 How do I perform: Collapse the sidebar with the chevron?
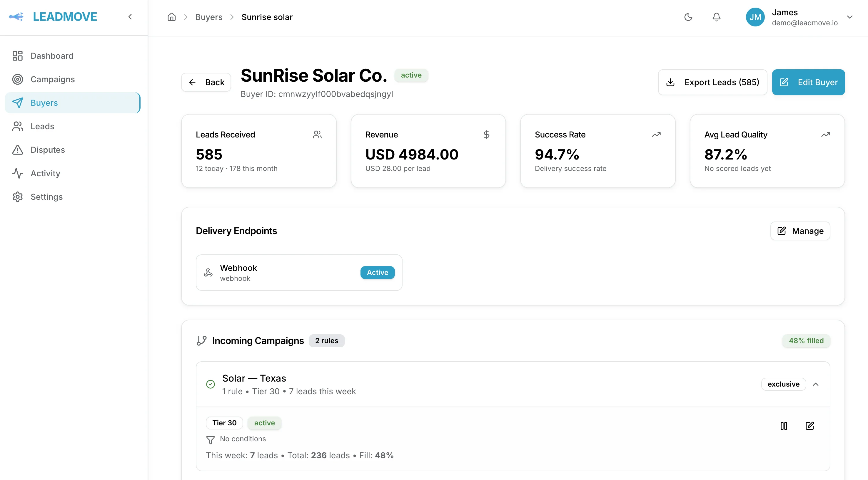[x=130, y=16]
